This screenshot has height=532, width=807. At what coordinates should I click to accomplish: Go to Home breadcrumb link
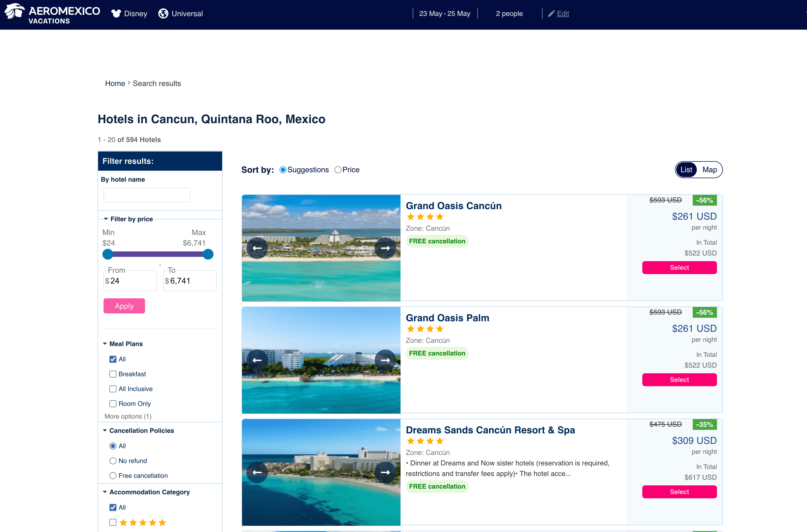115,84
